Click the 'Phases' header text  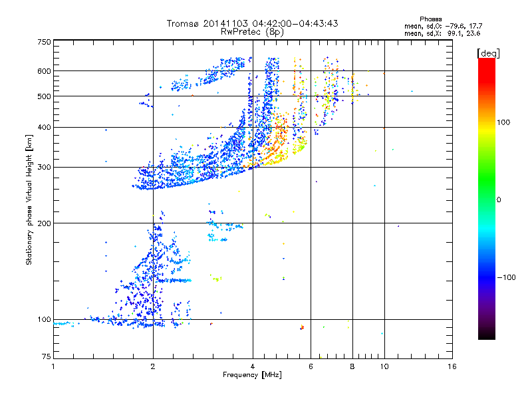[430, 19]
